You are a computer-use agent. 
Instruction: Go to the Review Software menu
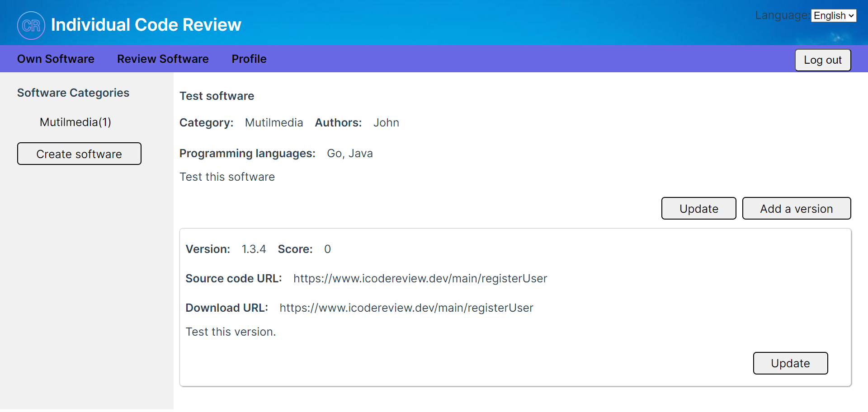[x=163, y=59]
